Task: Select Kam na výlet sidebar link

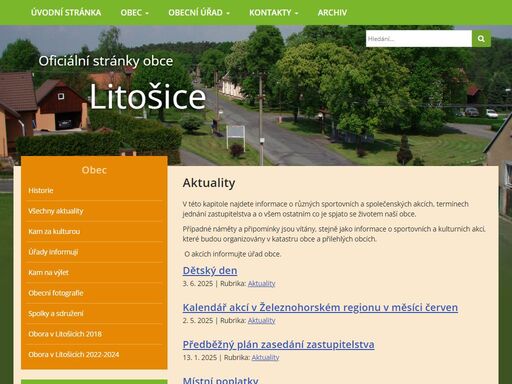Action: point(48,272)
